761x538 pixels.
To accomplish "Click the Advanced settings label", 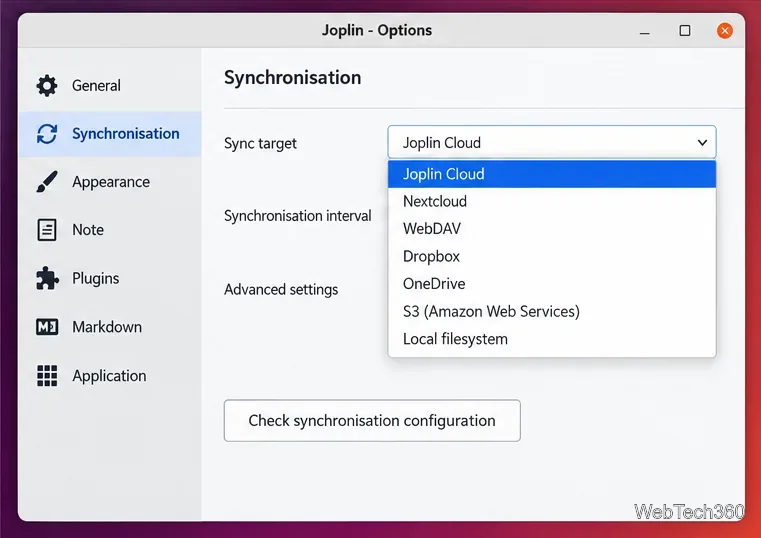I will click(x=281, y=290).
